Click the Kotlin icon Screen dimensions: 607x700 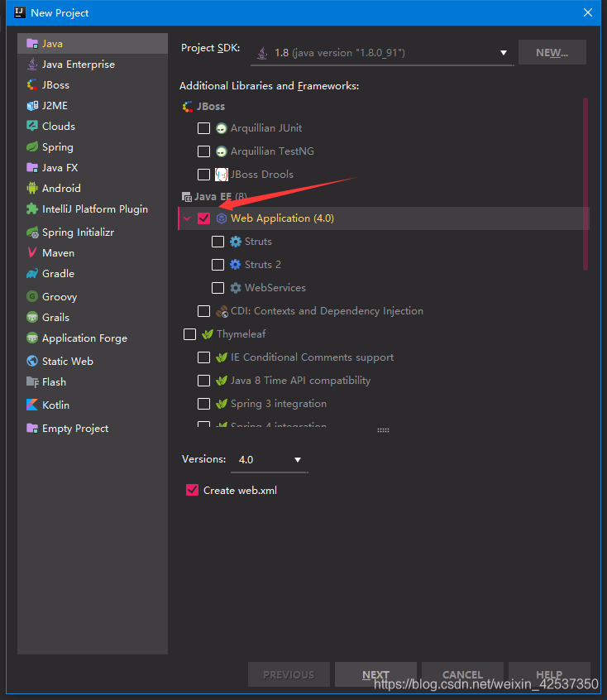tap(32, 405)
